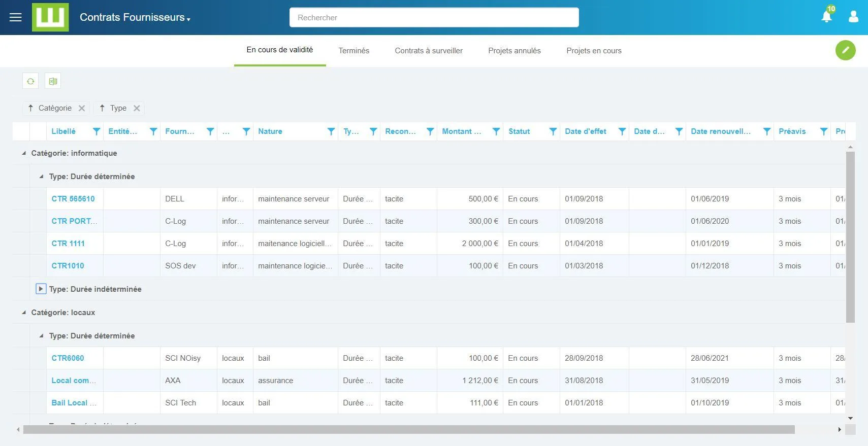Viewport: 868px width, 446px height.
Task: Filter the Fournisseur column
Action: point(210,131)
